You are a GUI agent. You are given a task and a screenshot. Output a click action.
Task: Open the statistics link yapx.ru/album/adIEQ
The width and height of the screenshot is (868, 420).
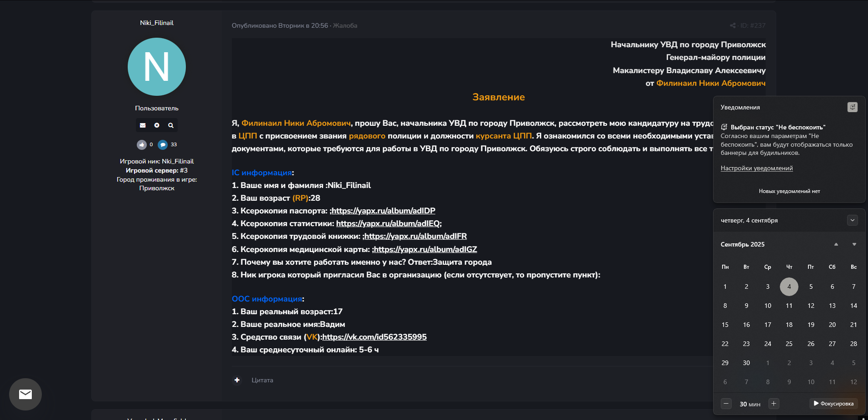click(388, 223)
